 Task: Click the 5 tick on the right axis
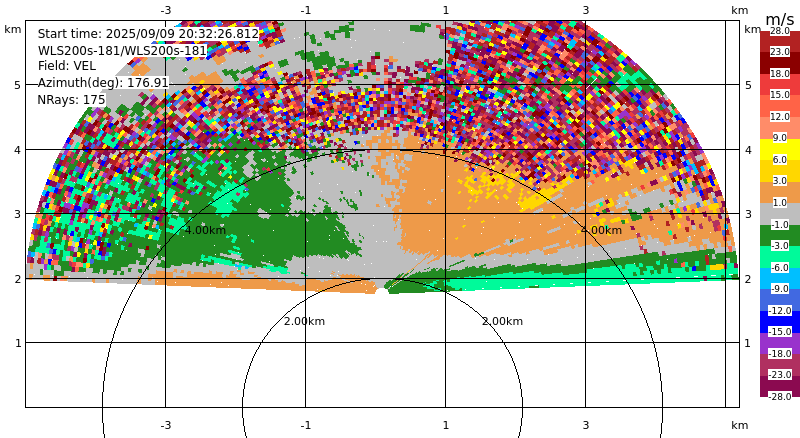click(748, 85)
